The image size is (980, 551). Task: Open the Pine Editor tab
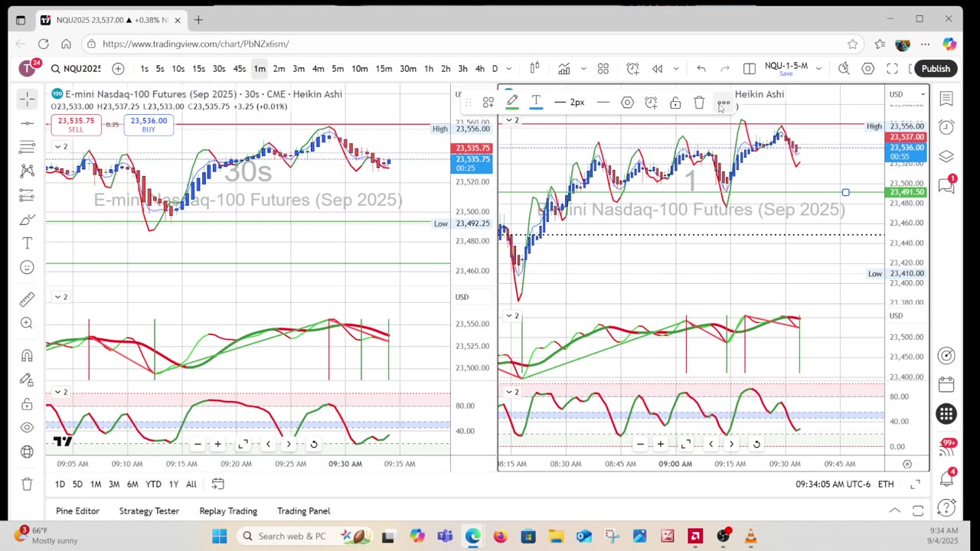pos(77,510)
